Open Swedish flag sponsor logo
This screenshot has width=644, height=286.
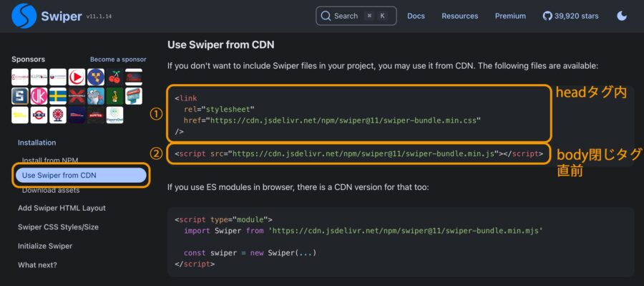[x=58, y=96]
